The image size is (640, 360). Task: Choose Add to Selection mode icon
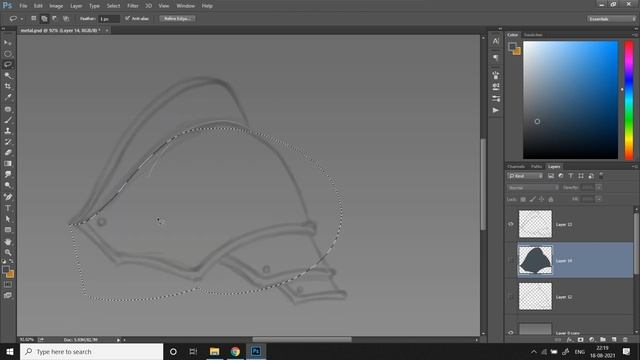point(44,19)
